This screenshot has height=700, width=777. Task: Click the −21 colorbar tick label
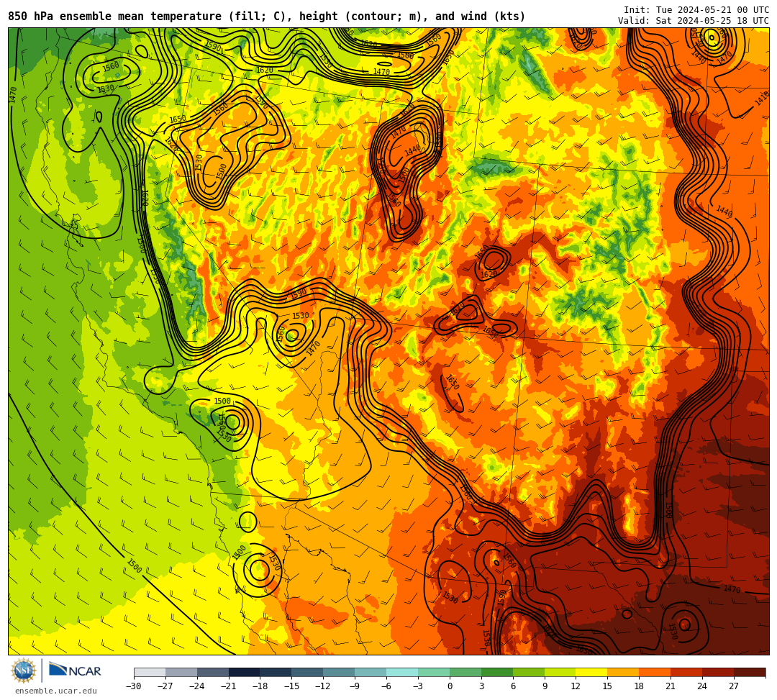click(229, 686)
